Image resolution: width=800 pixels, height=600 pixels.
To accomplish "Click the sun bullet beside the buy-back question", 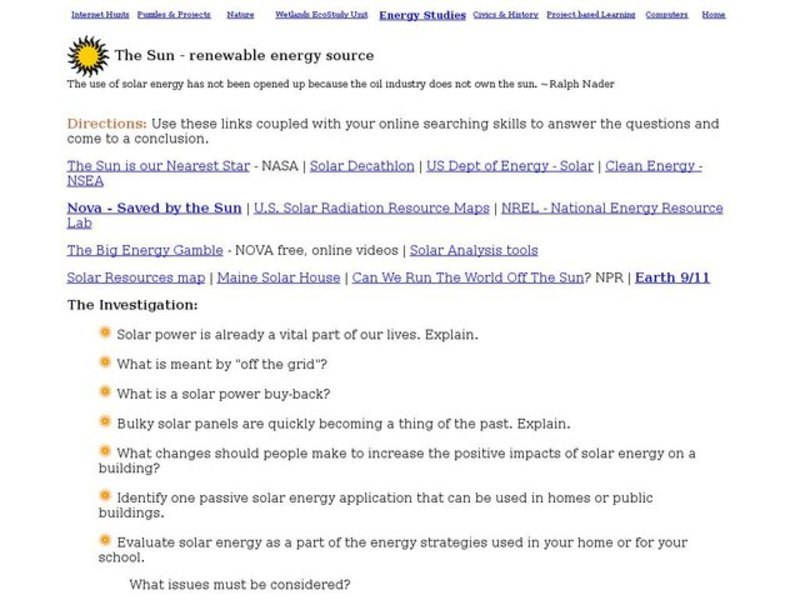I will [103, 394].
